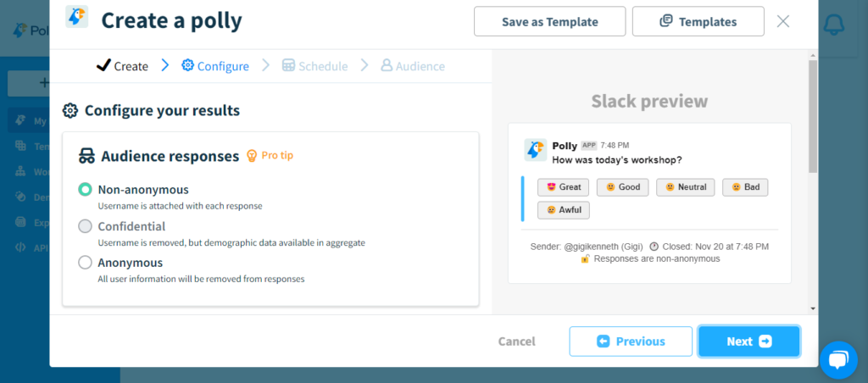This screenshot has width=868, height=383.
Task: Click the Slack preview heading
Action: tap(649, 102)
